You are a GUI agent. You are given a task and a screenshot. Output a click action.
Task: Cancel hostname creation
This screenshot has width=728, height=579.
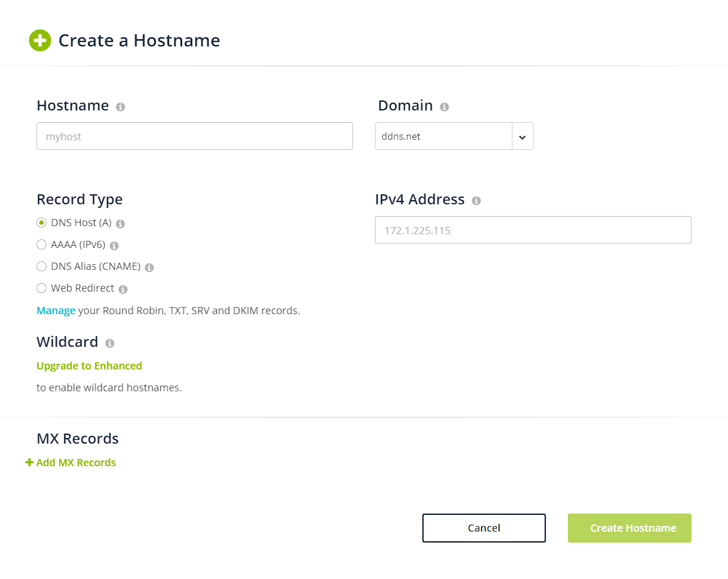click(x=484, y=528)
